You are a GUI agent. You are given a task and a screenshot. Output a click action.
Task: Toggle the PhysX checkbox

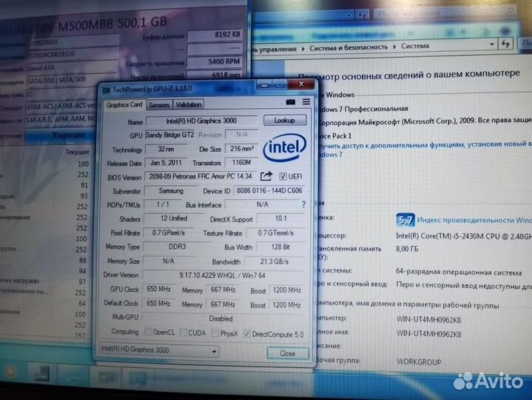(215, 333)
